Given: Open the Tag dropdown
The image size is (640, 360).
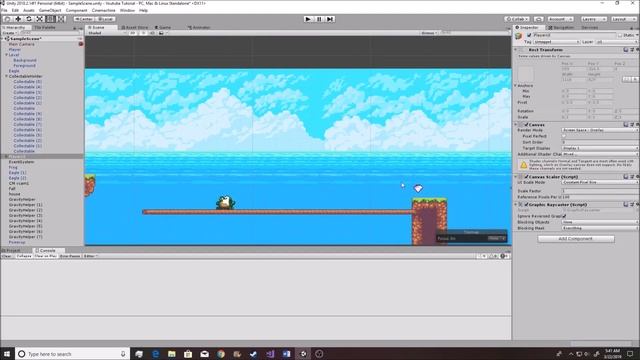Looking at the screenshot, I should point(557,42).
